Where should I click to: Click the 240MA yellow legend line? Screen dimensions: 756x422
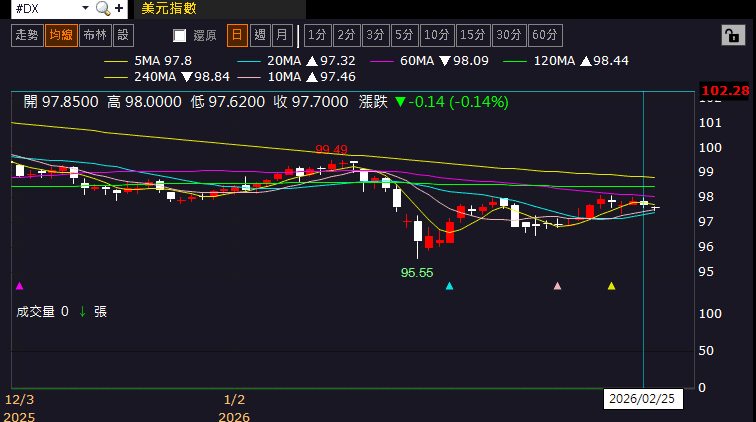(x=116, y=77)
